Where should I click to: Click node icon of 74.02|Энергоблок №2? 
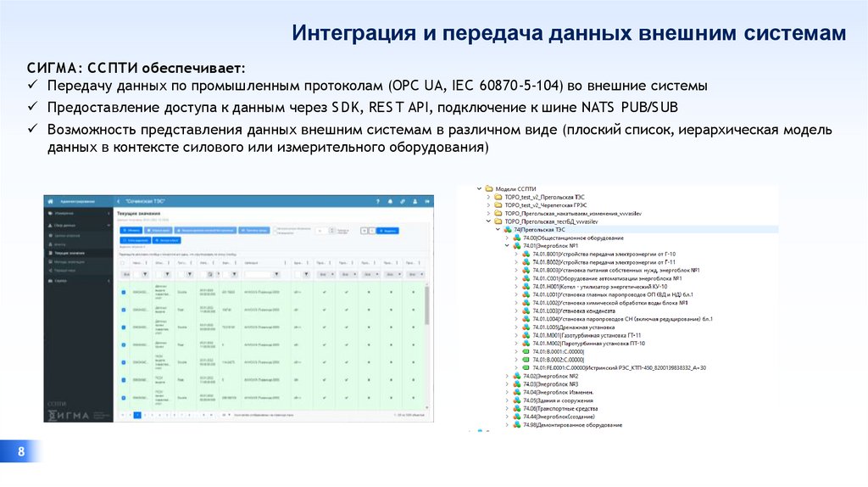[517, 376]
